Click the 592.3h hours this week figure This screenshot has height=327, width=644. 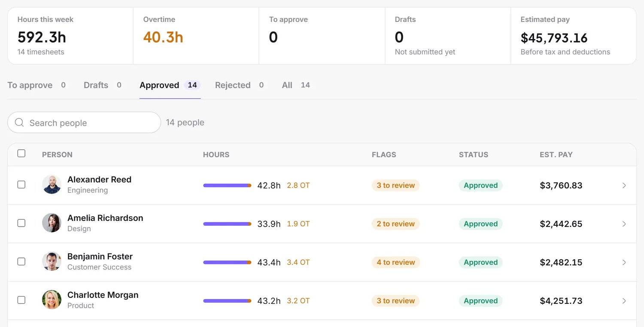click(x=42, y=37)
